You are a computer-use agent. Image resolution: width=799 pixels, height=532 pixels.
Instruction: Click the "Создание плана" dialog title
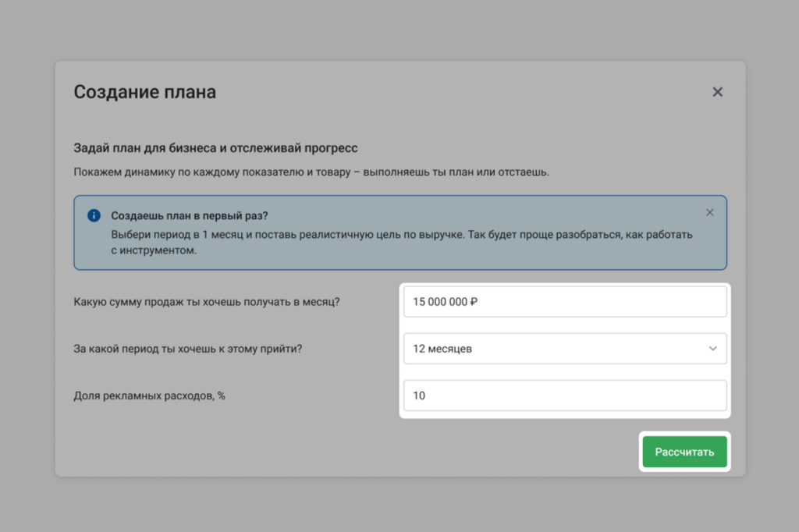tap(144, 92)
